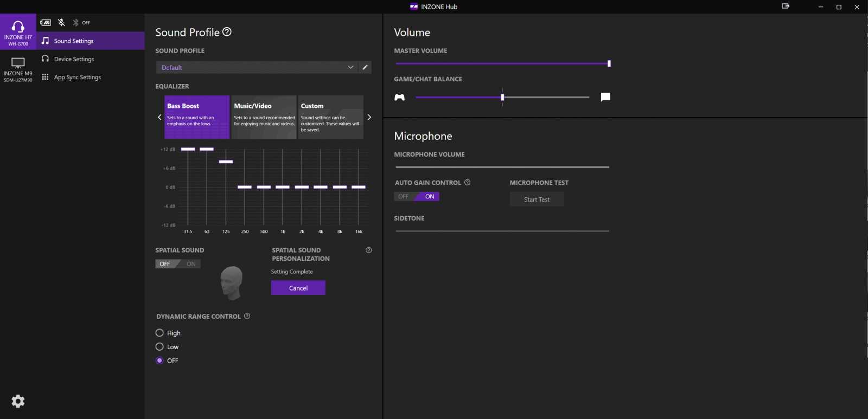Click the microphone muted icon
The height and width of the screenshot is (419, 868).
point(61,23)
